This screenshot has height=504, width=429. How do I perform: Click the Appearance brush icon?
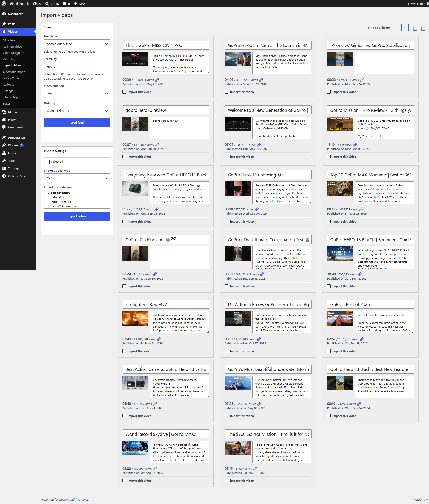(4, 137)
